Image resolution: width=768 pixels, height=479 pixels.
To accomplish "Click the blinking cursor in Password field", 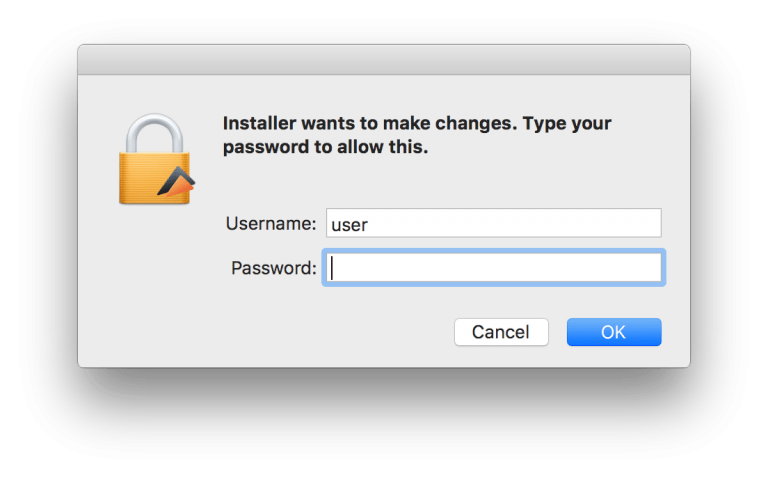I will (332, 268).
